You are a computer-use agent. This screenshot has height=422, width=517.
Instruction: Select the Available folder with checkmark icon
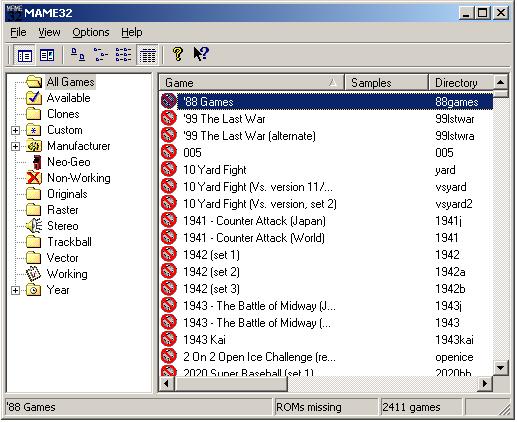click(34, 98)
